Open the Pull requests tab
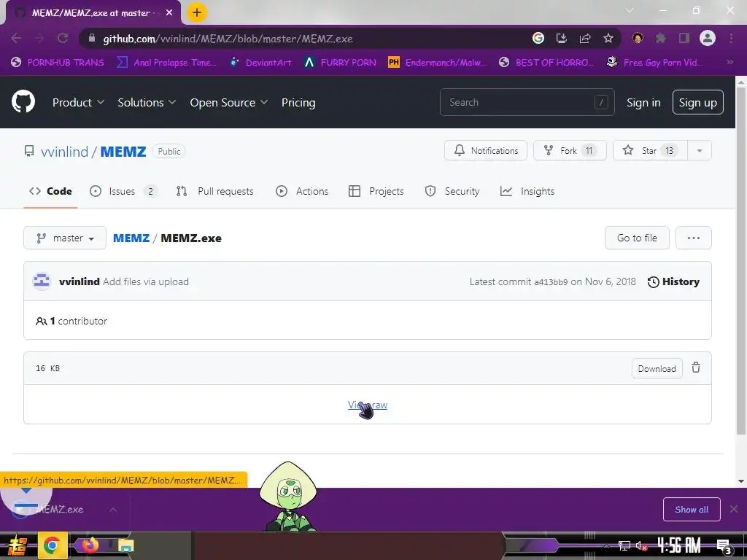 click(x=215, y=191)
